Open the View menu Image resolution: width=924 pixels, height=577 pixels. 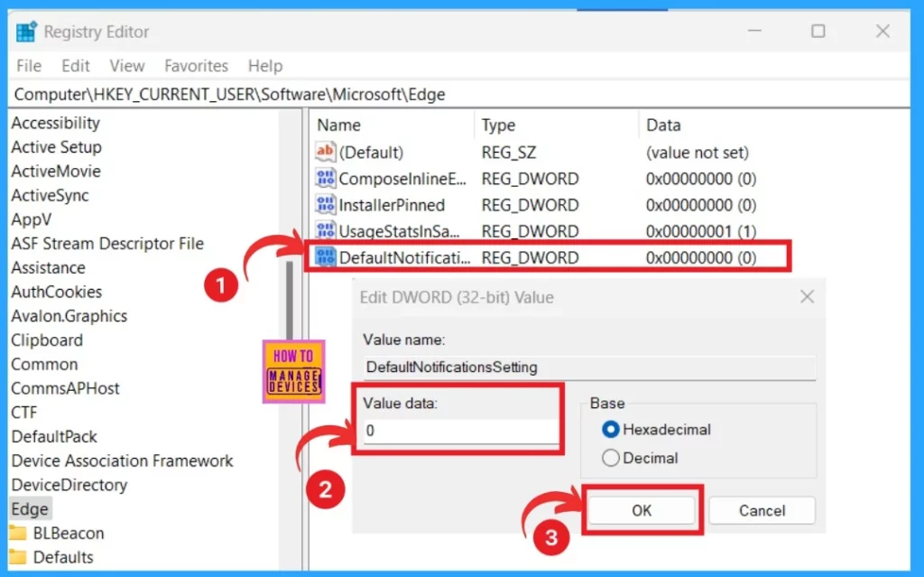pos(126,66)
